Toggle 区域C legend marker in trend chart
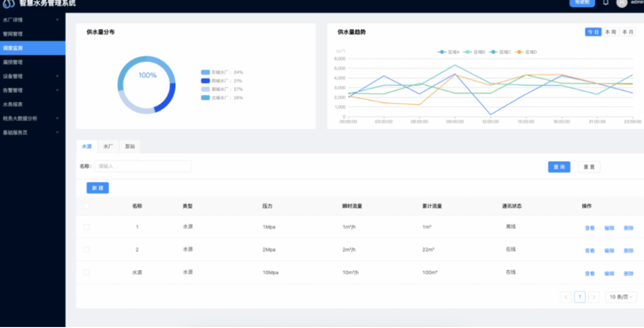Viewport: 644px width, 328px height. [500, 52]
